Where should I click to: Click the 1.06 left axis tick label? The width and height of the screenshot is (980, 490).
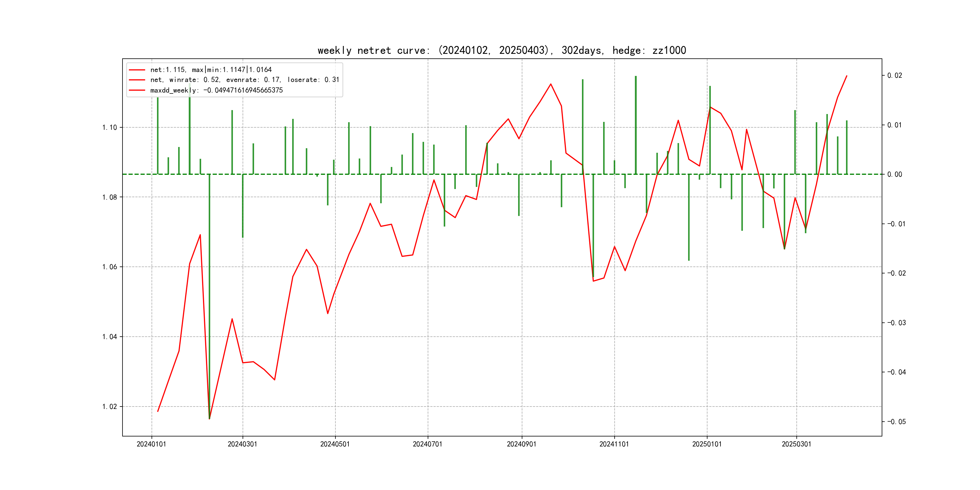click(x=109, y=267)
